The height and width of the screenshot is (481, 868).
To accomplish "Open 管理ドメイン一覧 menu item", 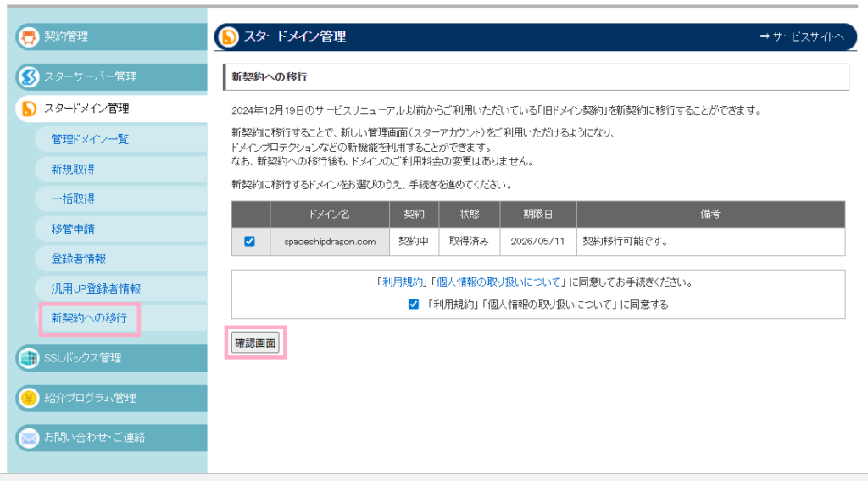I will (90, 139).
